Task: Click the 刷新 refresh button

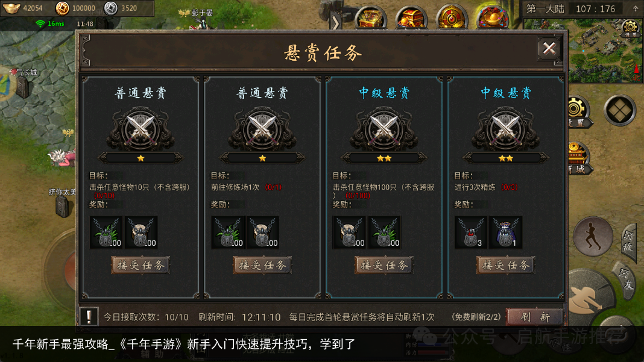Action: tap(535, 316)
